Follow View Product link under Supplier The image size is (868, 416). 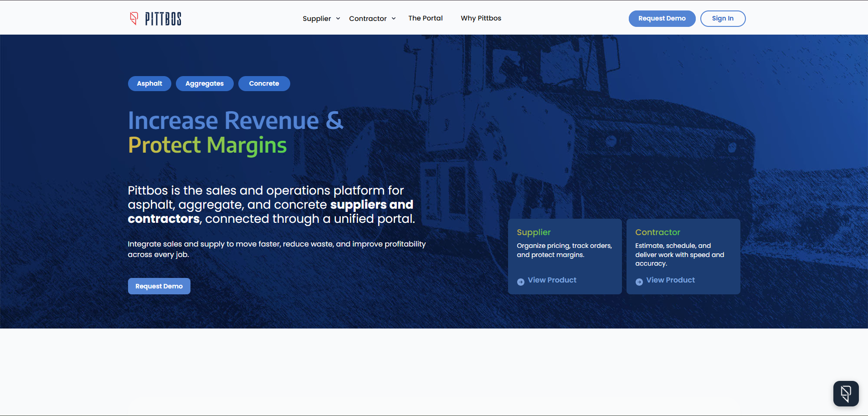click(x=552, y=280)
